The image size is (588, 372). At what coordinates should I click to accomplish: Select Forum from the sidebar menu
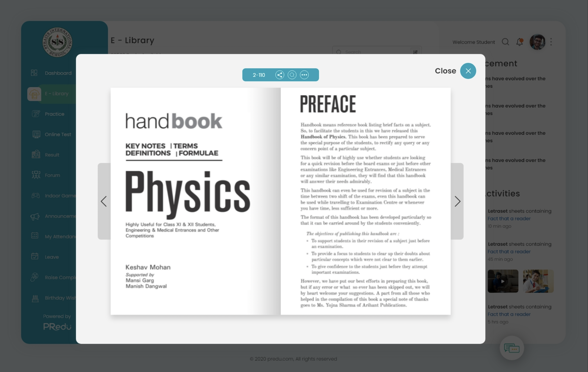(x=52, y=175)
